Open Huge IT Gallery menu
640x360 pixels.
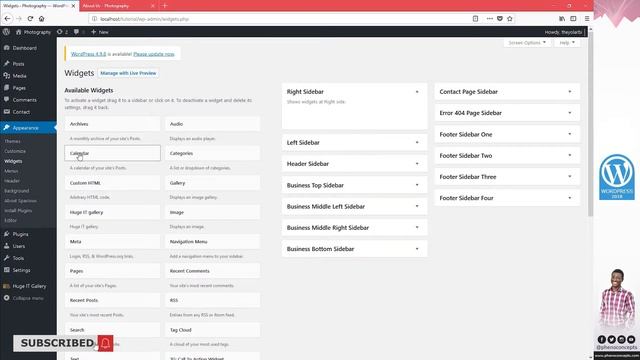click(x=28, y=286)
